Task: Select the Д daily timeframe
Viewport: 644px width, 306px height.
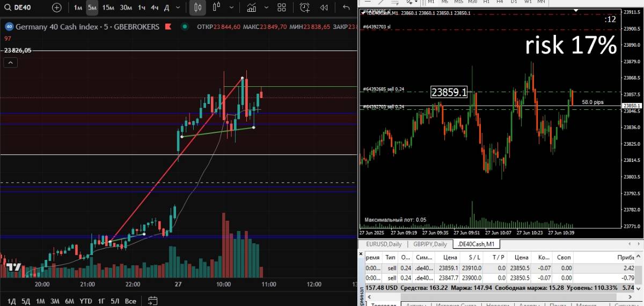Action: pyautogui.click(x=166, y=8)
